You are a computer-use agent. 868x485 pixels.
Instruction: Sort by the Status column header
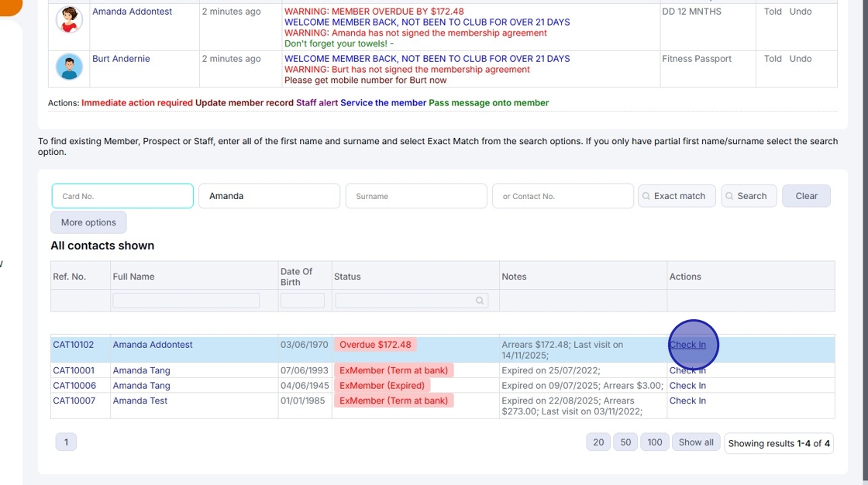(x=347, y=277)
